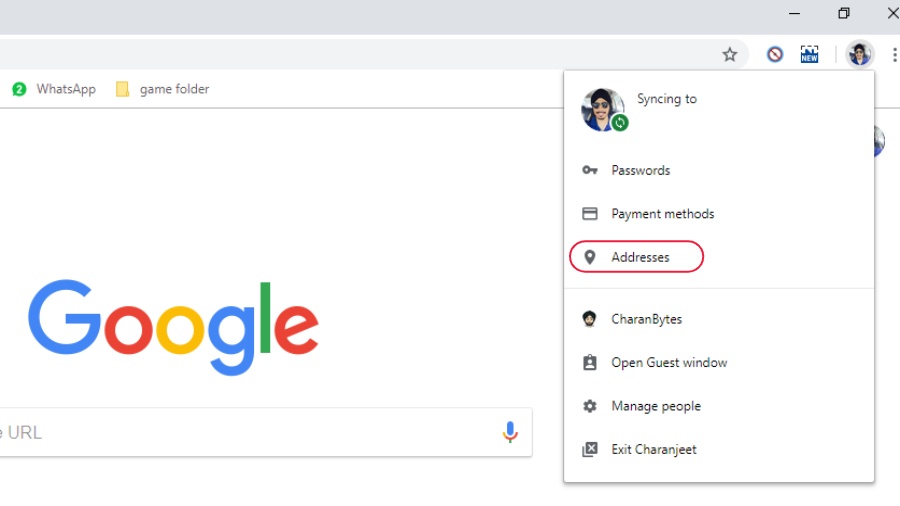Open the red blocker extension icon
The height and width of the screenshot is (506, 900).
[x=775, y=55]
